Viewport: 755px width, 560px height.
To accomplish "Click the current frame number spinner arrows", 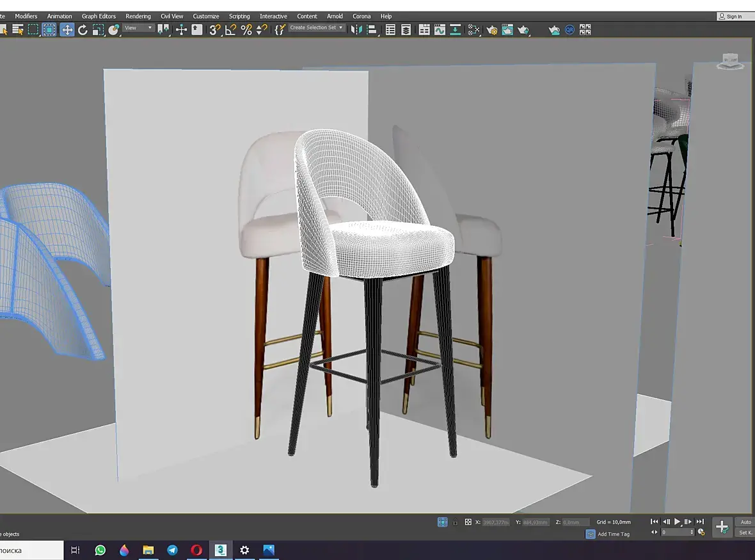I will tap(692, 532).
